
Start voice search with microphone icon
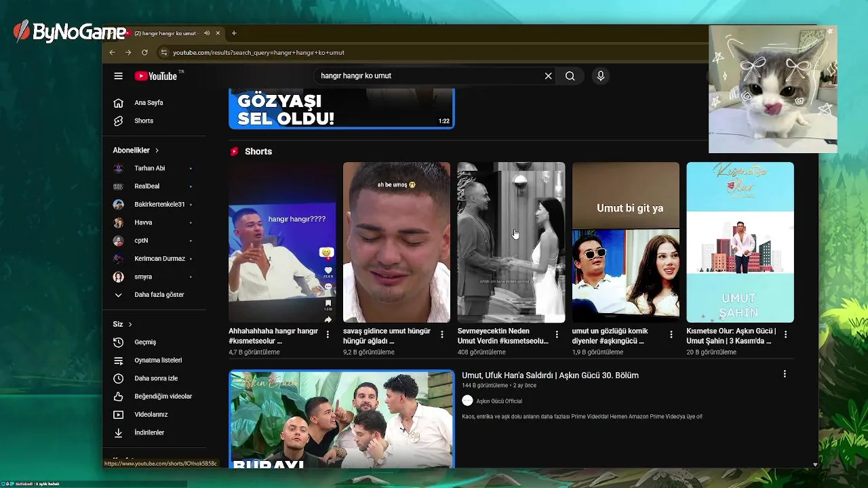point(600,76)
